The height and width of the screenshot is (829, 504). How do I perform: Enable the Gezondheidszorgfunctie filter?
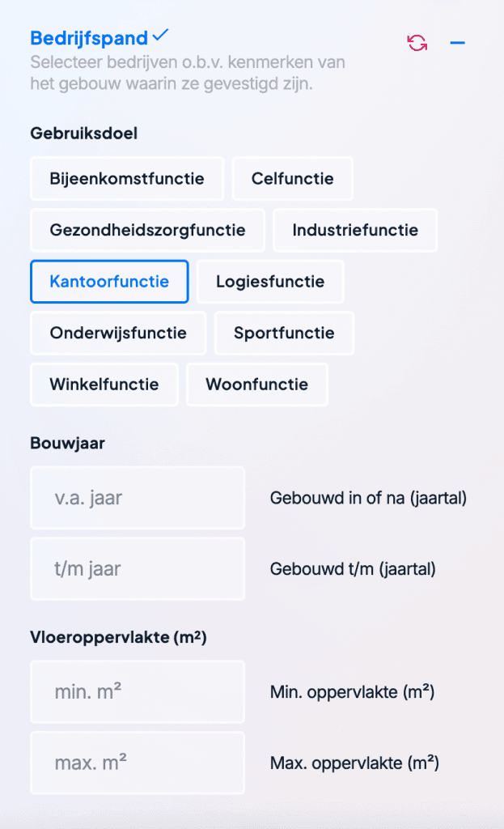pos(147,231)
